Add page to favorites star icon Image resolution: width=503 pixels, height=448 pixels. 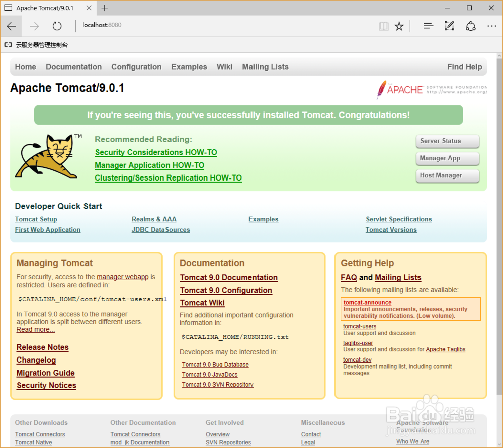[x=399, y=26]
